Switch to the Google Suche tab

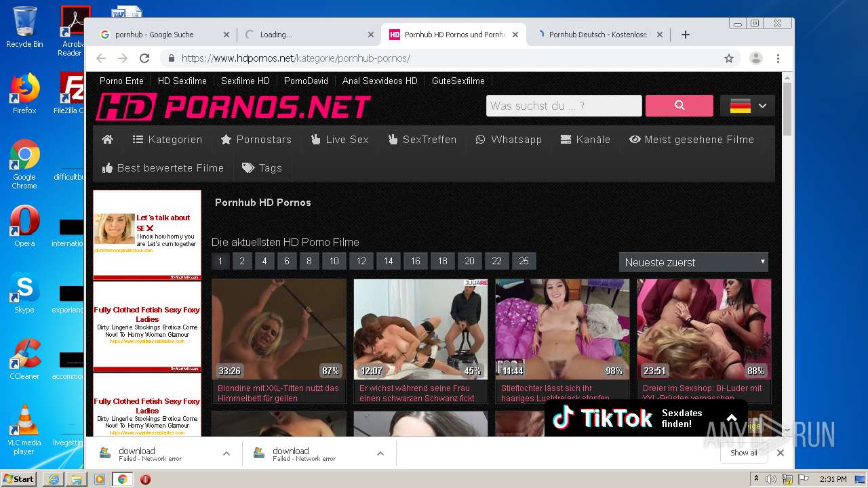[x=161, y=35]
